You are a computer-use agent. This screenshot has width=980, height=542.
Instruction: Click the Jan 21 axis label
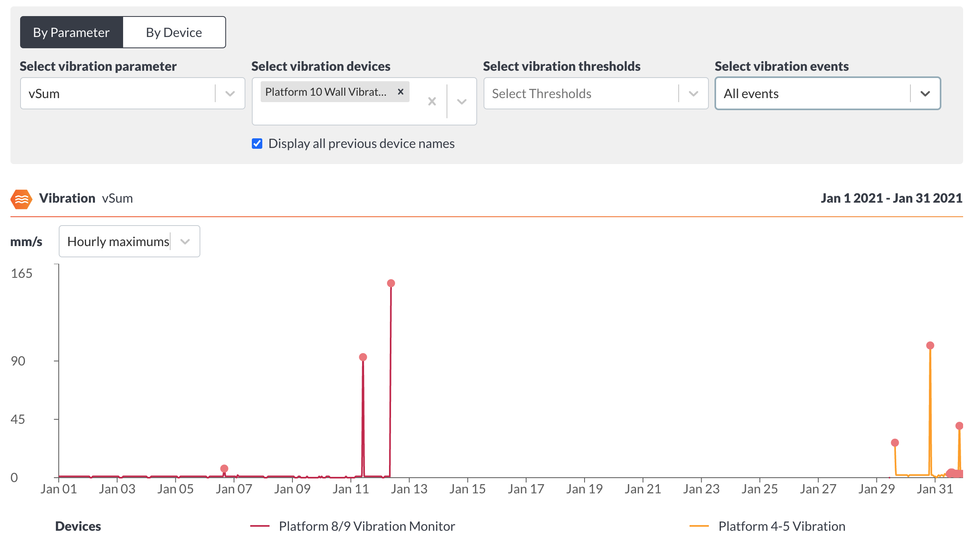click(x=643, y=489)
